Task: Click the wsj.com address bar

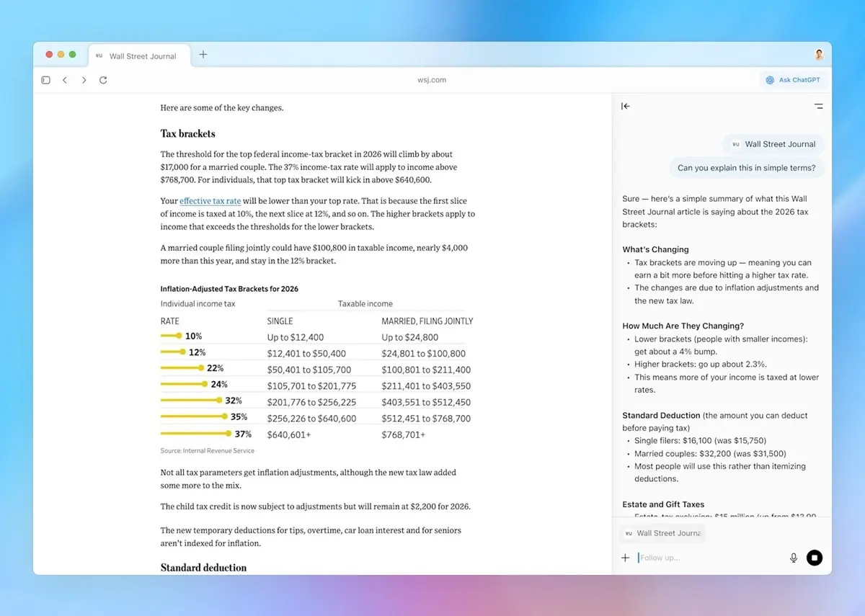Action: click(x=432, y=80)
